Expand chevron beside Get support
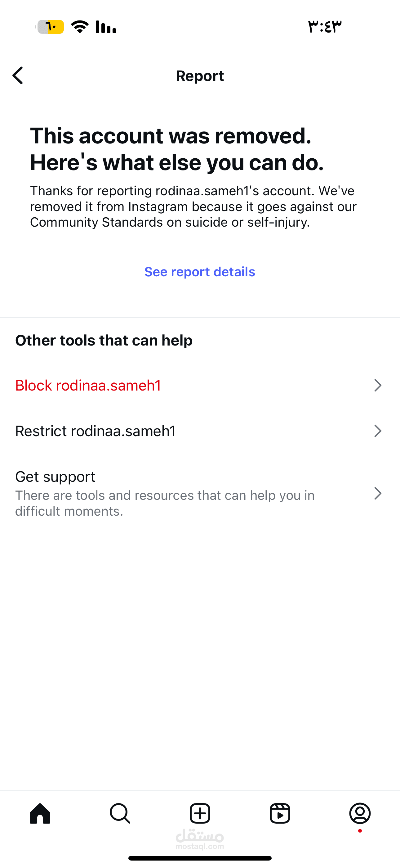 click(x=378, y=494)
